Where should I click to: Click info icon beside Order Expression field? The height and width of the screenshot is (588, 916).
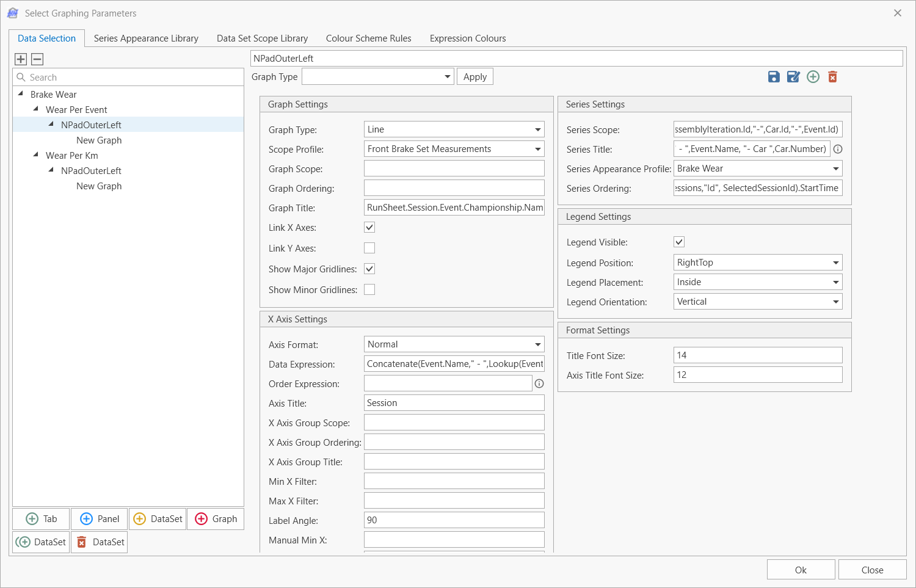click(x=539, y=384)
